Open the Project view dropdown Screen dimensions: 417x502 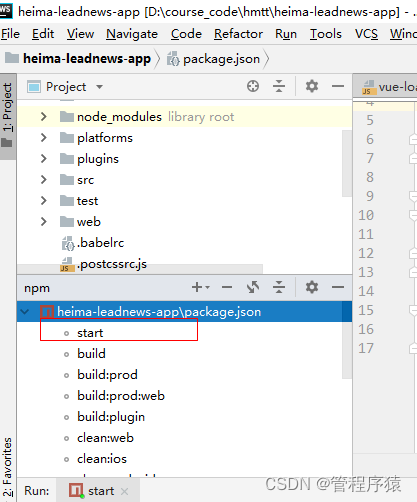point(99,87)
